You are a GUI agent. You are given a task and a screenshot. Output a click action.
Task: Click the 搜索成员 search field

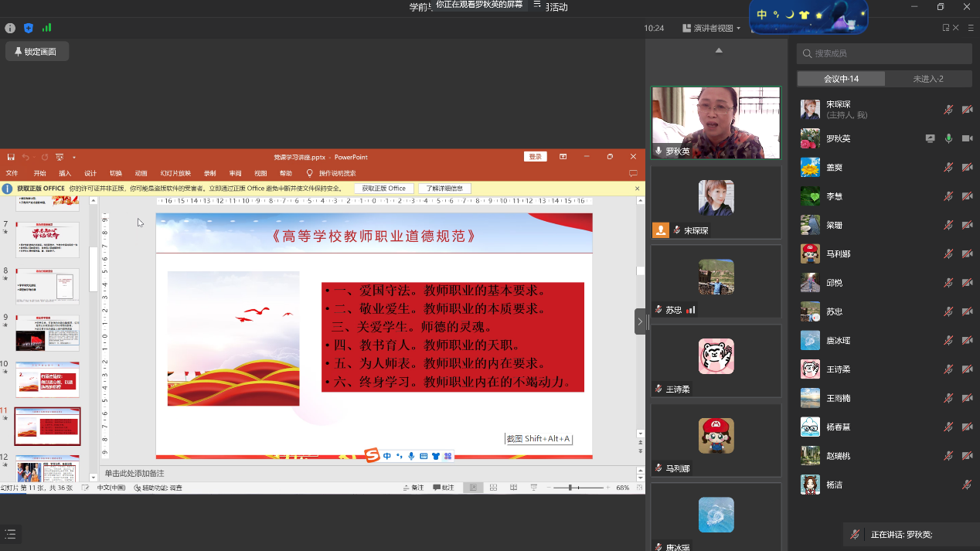click(889, 53)
